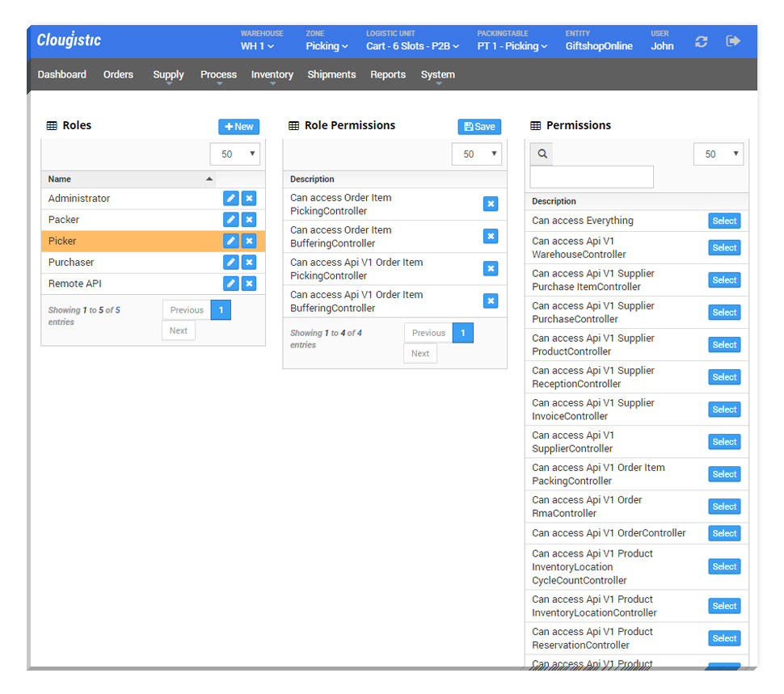Screen dimensions: 784x694
Task: Click Next in Roles pagination
Action: (x=179, y=330)
